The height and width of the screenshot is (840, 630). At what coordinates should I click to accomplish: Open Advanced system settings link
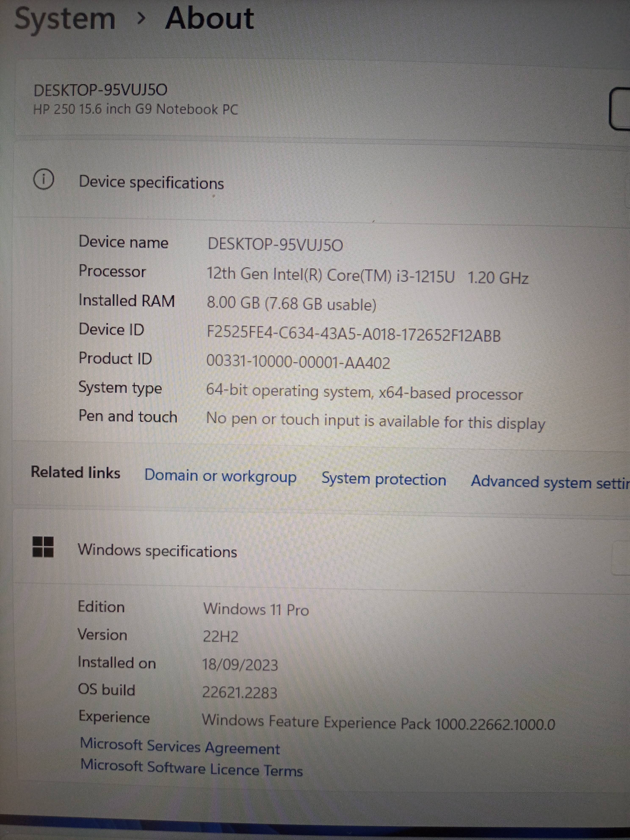coord(550,482)
